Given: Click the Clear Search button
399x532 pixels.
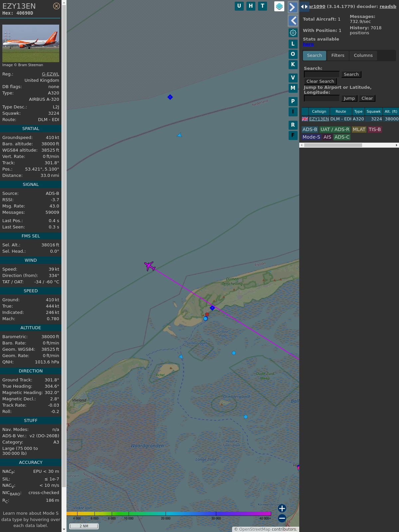Looking at the screenshot, I should pos(320,81).
